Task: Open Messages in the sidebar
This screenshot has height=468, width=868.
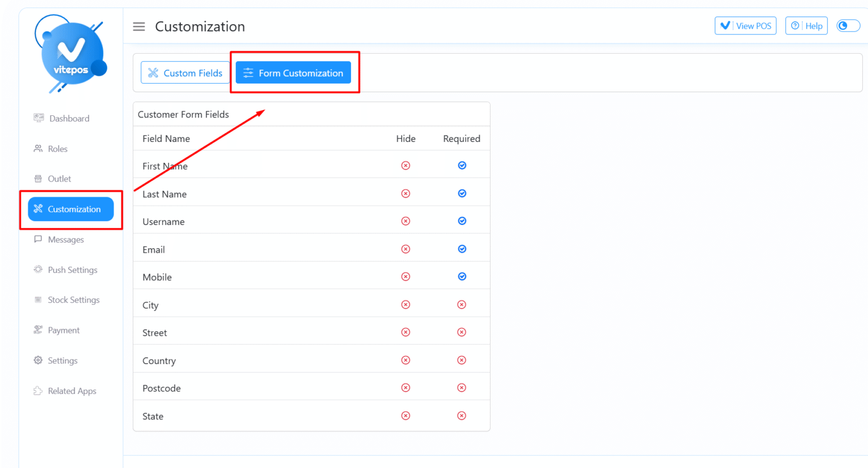Action: (59, 240)
